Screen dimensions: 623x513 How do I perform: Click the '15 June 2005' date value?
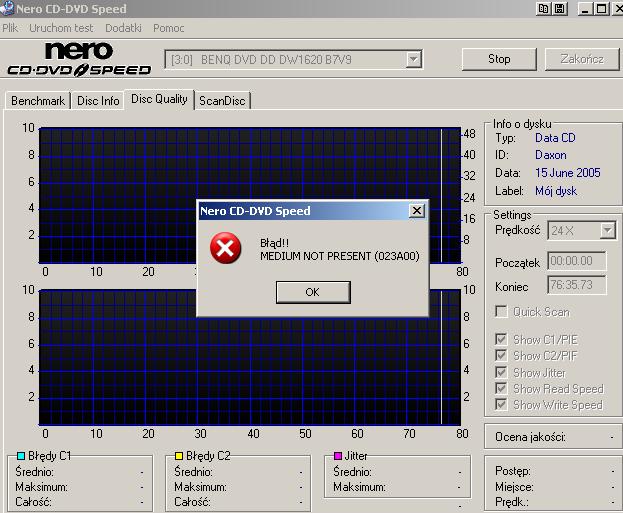pos(568,173)
